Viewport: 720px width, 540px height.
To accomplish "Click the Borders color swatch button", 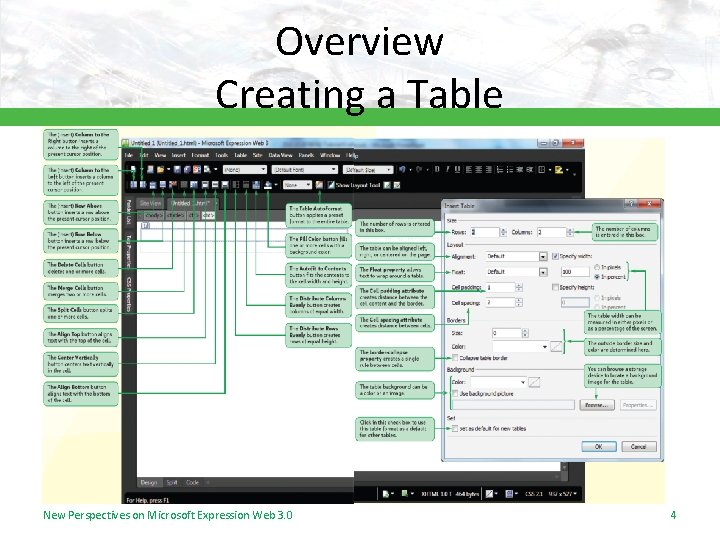I will (556, 346).
